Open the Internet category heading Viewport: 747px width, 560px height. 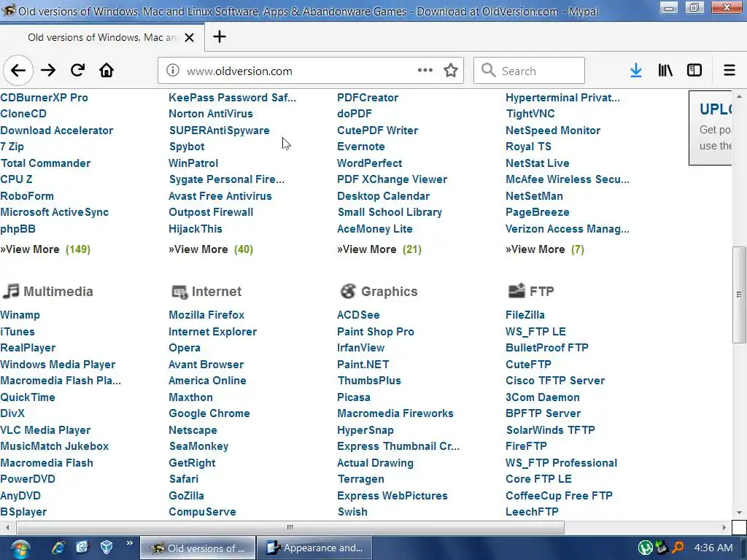pos(217,292)
